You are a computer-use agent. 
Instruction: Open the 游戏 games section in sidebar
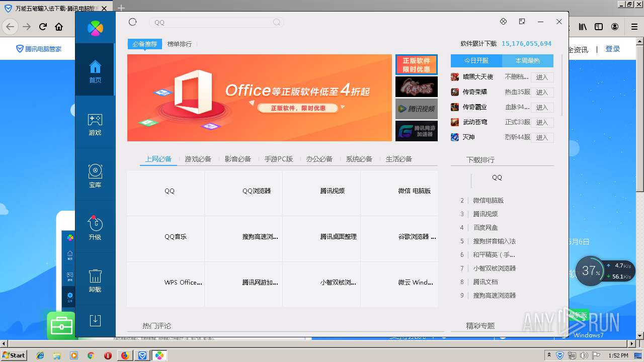click(x=95, y=125)
